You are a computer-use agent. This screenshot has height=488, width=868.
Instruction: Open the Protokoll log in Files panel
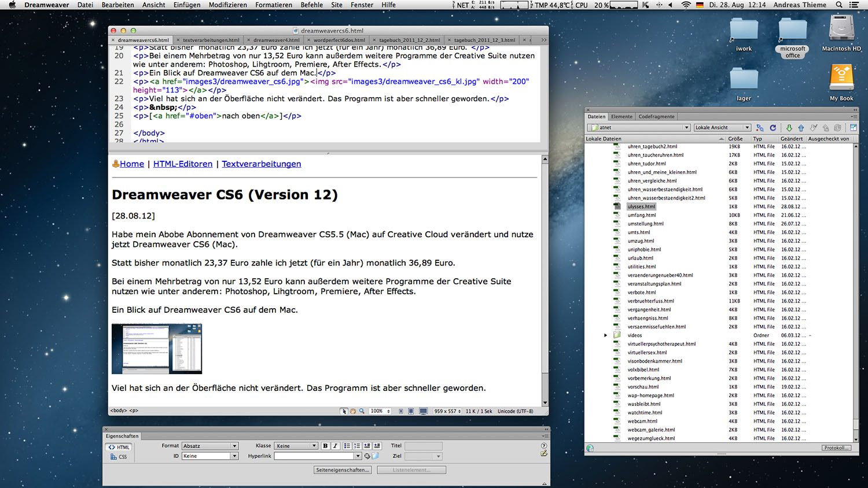click(x=837, y=448)
